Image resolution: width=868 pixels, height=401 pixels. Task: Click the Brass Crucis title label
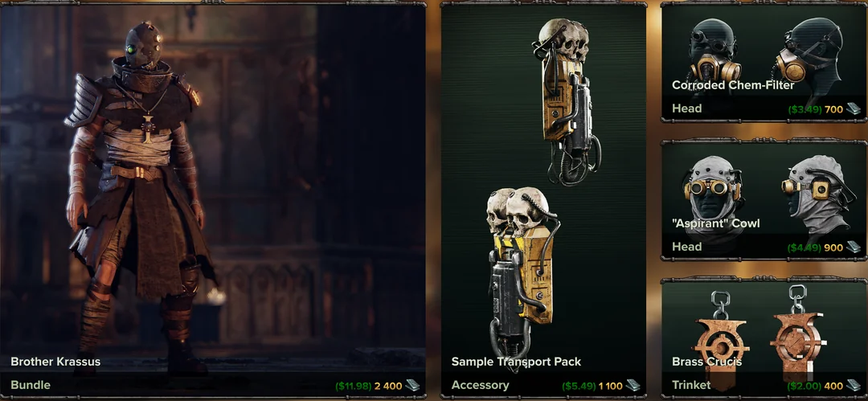[x=707, y=362]
